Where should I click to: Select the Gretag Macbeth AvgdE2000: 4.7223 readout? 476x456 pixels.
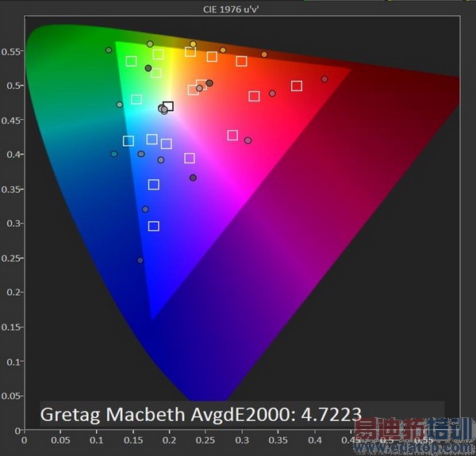pos(201,415)
